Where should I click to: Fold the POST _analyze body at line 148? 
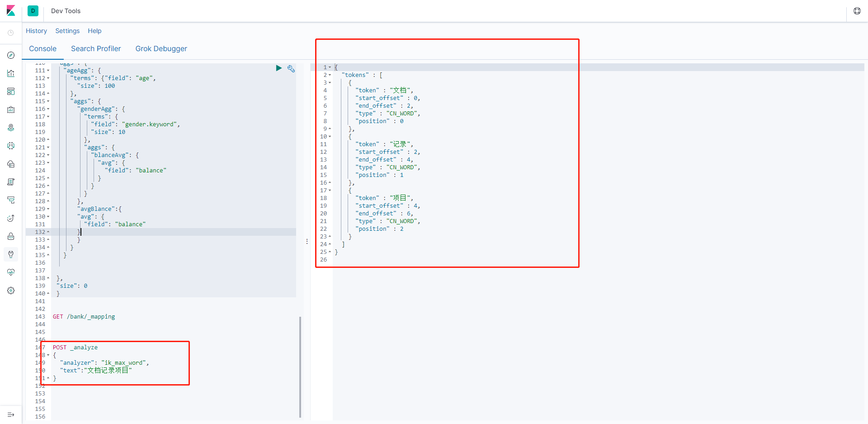(48, 355)
